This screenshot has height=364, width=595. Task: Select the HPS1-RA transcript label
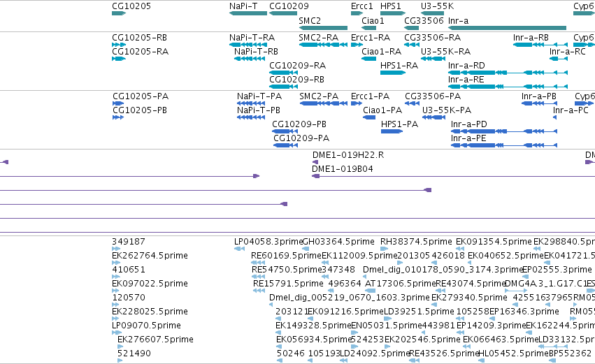[399, 65]
